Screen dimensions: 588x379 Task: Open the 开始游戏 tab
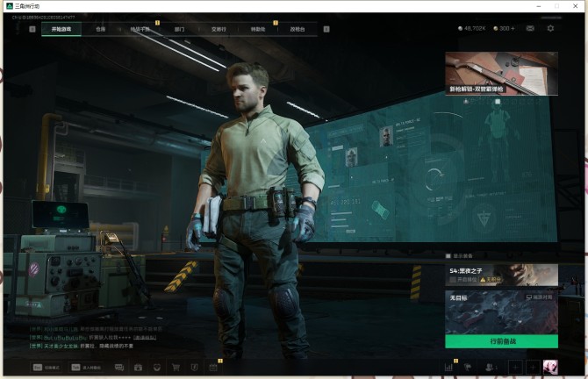pyautogui.click(x=61, y=29)
